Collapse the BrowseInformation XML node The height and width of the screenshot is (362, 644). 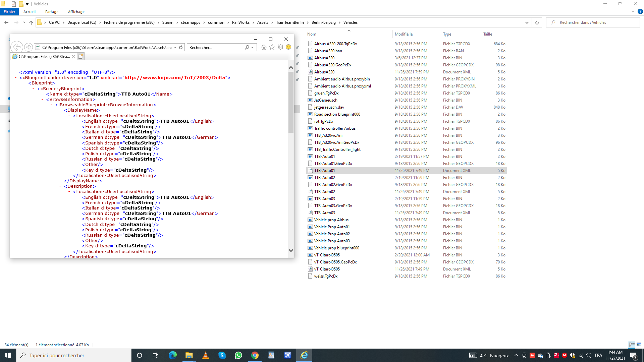pos(43,100)
